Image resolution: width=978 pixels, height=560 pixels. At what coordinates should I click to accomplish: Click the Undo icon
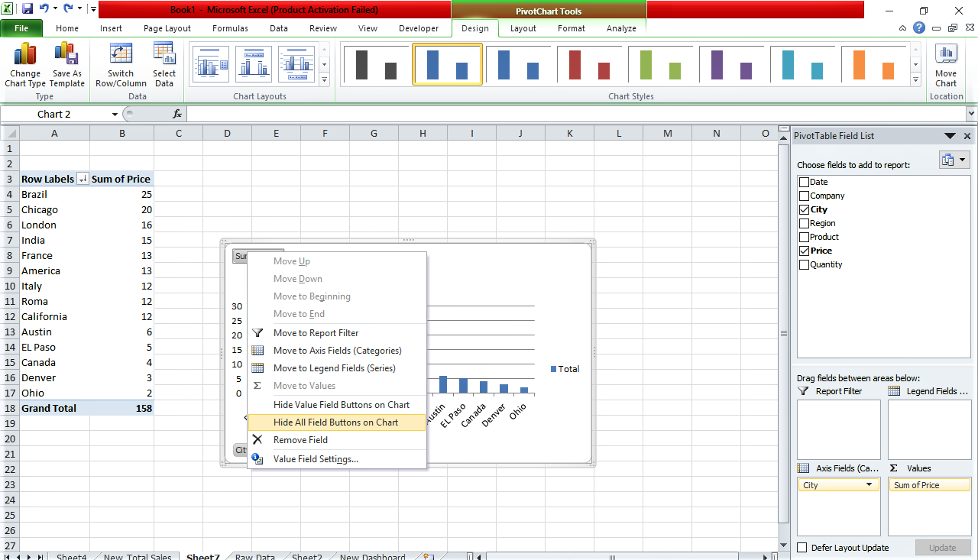[x=44, y=9]
